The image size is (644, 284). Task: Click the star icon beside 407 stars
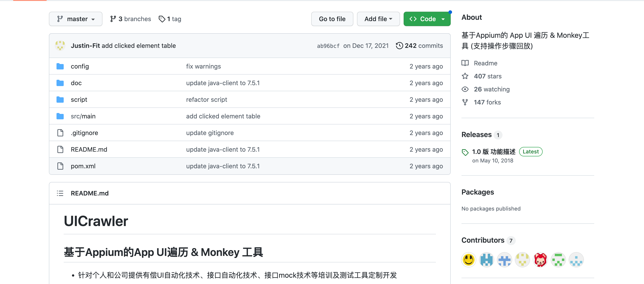click(x=465, y=76)
